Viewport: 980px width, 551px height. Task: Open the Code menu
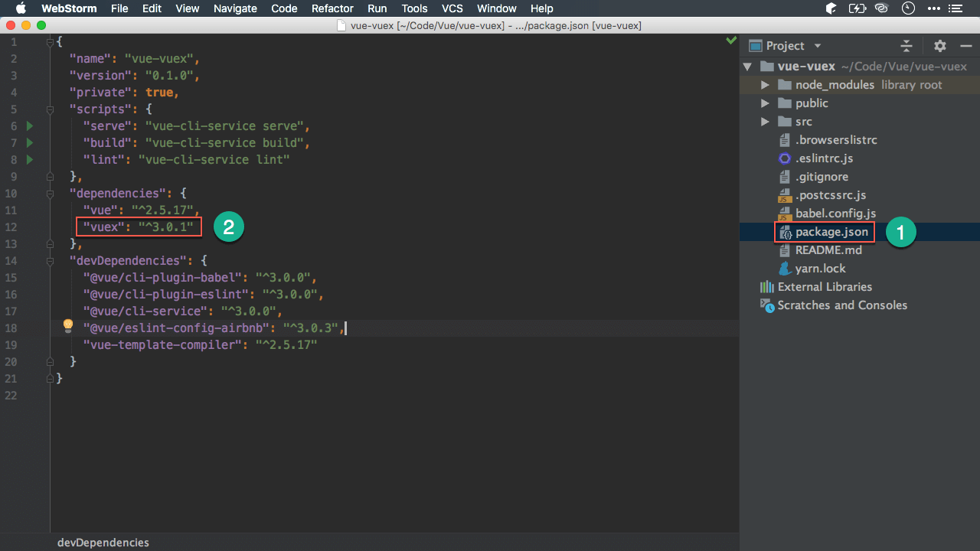point(285,8)
